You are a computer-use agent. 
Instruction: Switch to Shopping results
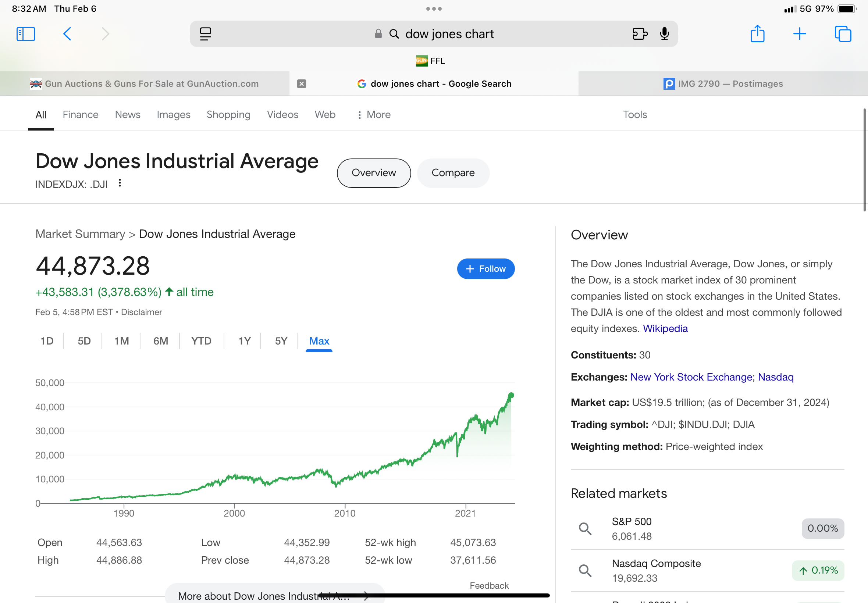[x=229, y=115]
